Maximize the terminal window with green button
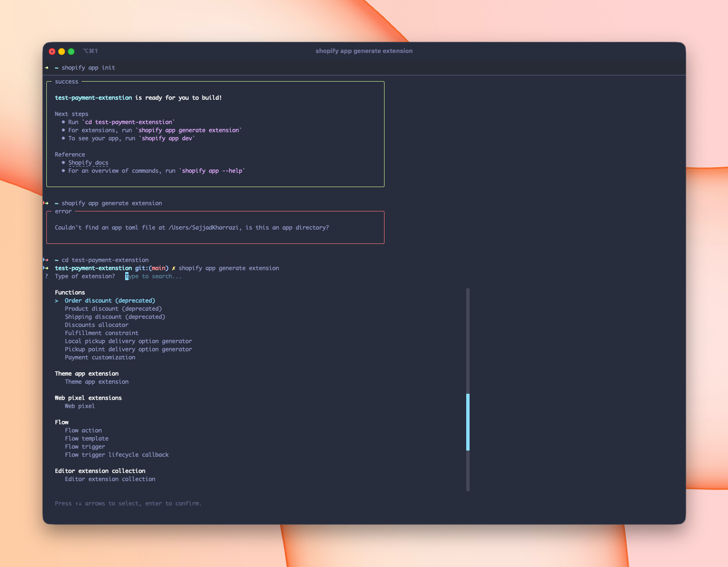 71,52
